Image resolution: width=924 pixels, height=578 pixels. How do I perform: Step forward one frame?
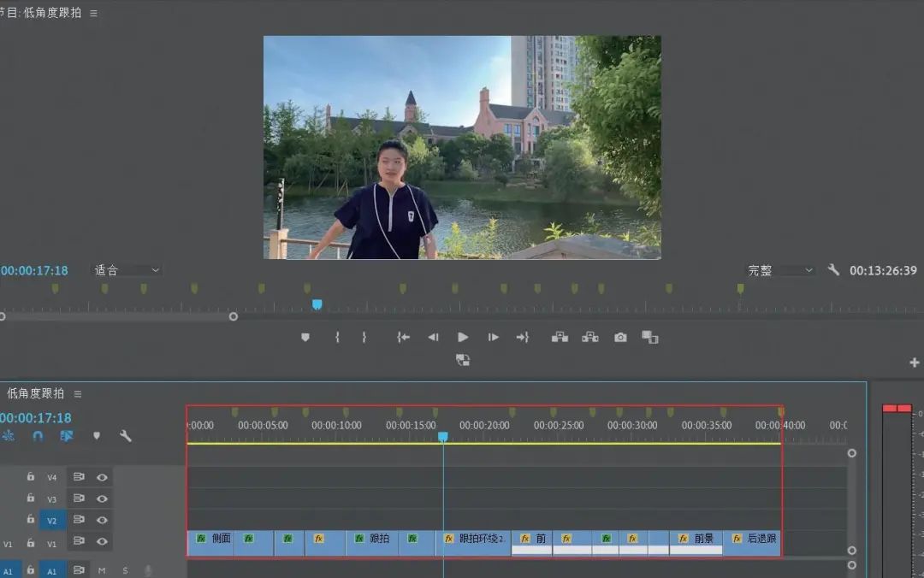(x=494, y=337)
